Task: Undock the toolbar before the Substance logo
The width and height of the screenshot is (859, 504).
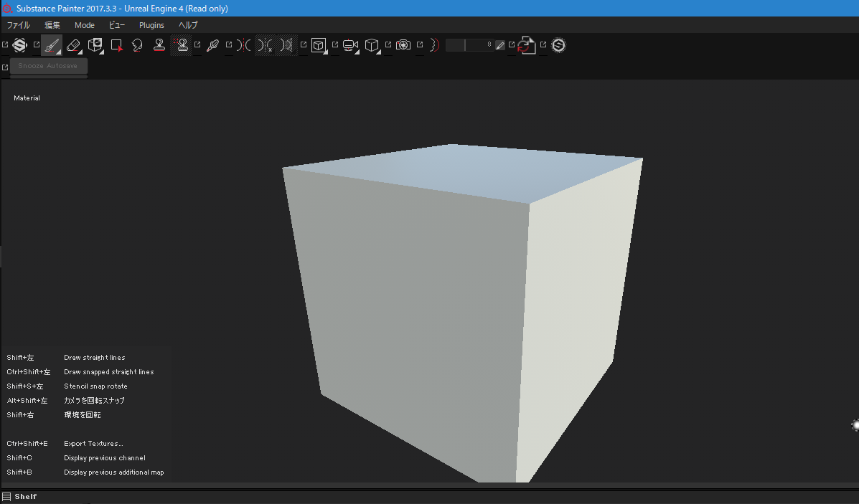Action: pos(5,45)
